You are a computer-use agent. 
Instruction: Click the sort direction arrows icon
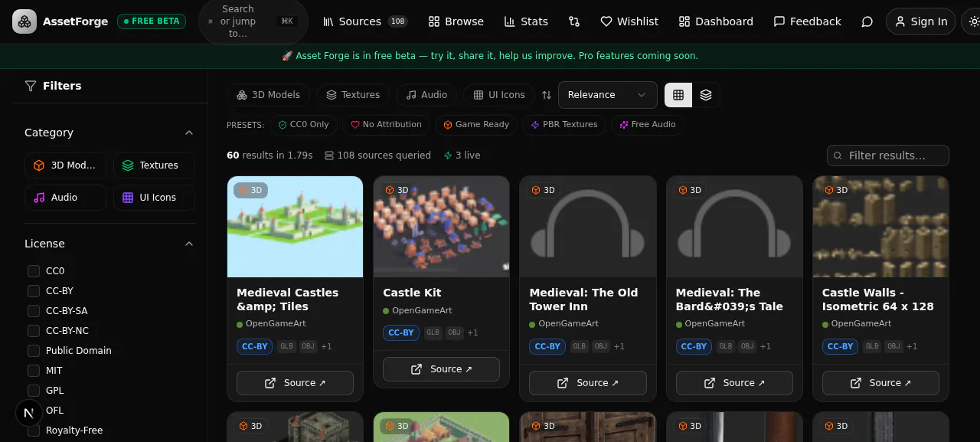pos(547,95)
